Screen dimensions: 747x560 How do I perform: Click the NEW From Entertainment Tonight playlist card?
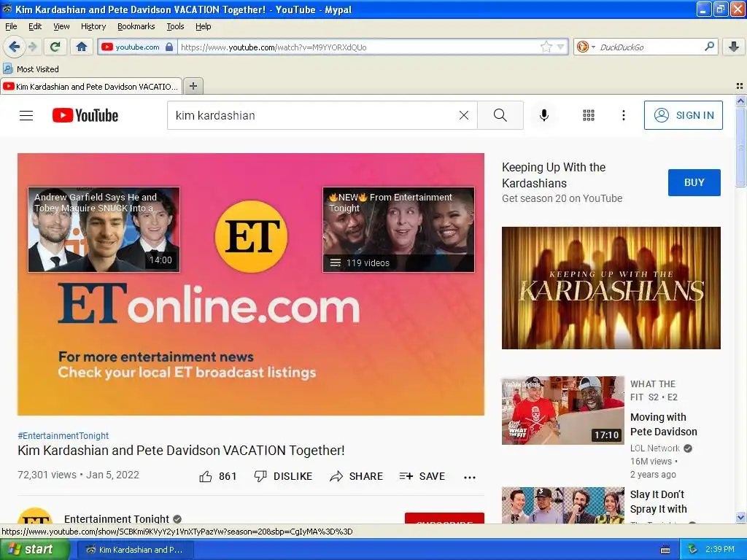click(x=398, y=230)
